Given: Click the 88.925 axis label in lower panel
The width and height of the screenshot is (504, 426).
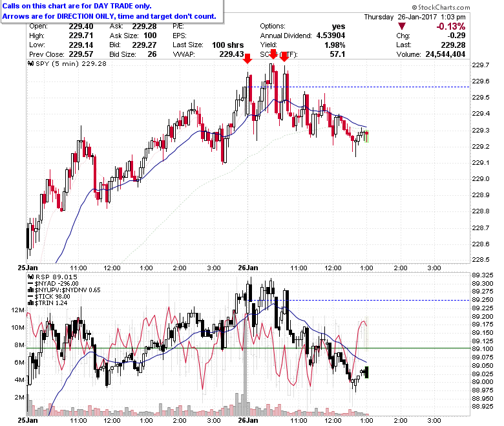Looking at the screenshot, I should pos(483,407).
